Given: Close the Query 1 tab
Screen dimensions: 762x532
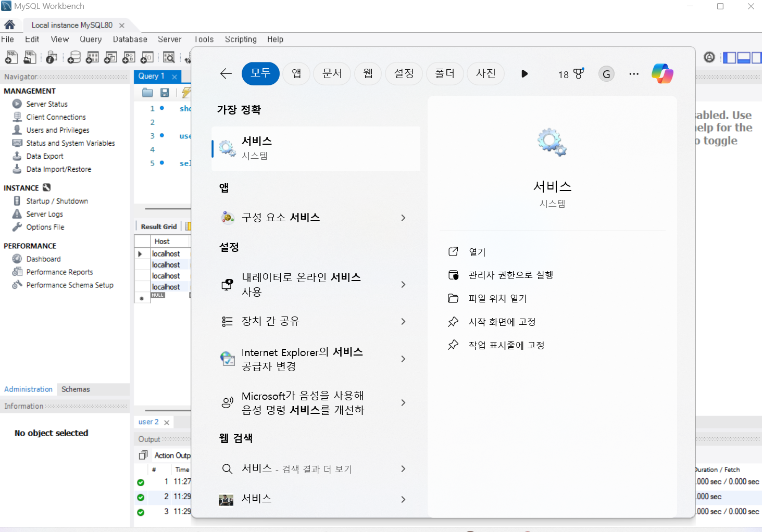Looking at the screenshot, I should 174,77.
